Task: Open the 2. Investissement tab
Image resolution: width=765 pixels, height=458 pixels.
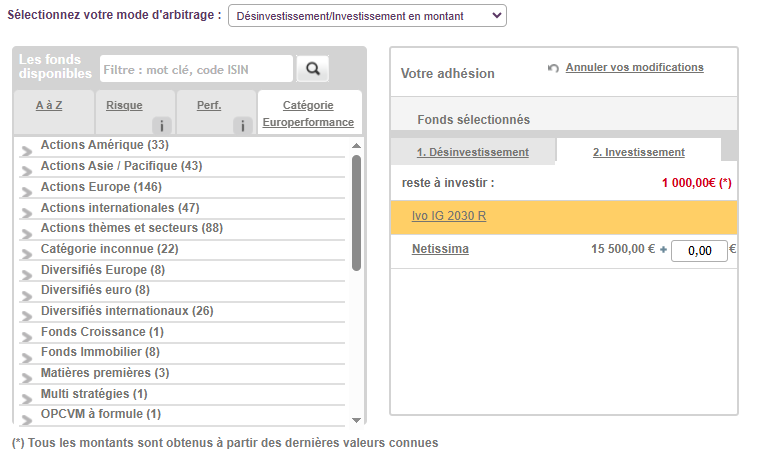Action: (638, 152)
